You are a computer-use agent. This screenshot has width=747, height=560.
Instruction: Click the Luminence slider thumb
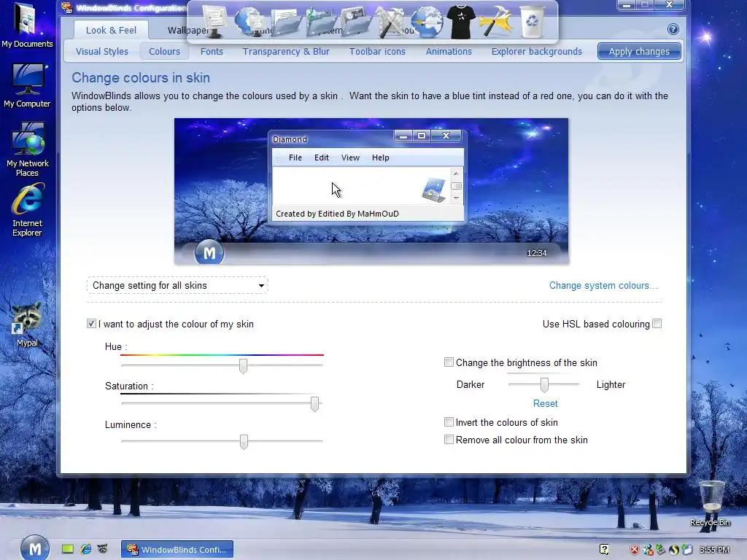click(x=244, y=441)
